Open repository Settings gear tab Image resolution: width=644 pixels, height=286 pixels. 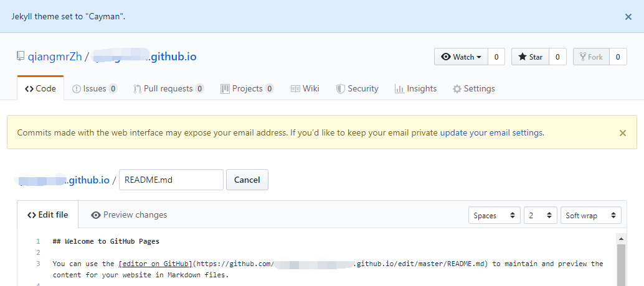[473, 88]
